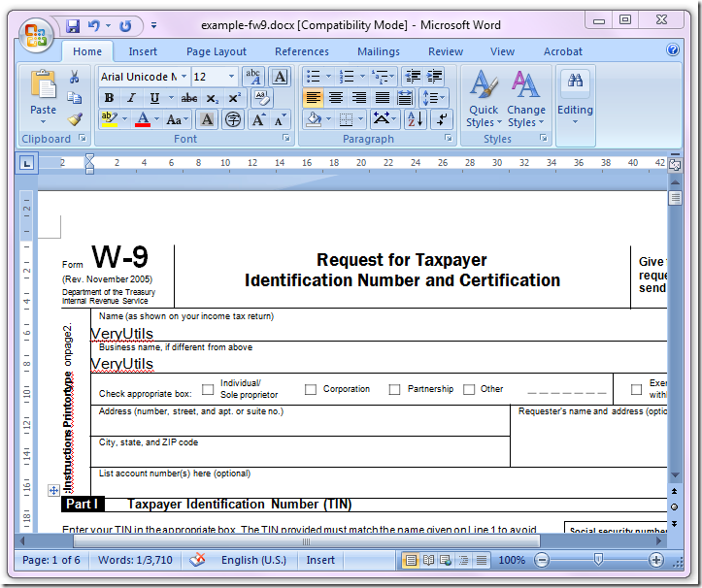Open the Quick Styles gallery
The width and height of the screenshot is (702, 588).
tap(484, 99)
